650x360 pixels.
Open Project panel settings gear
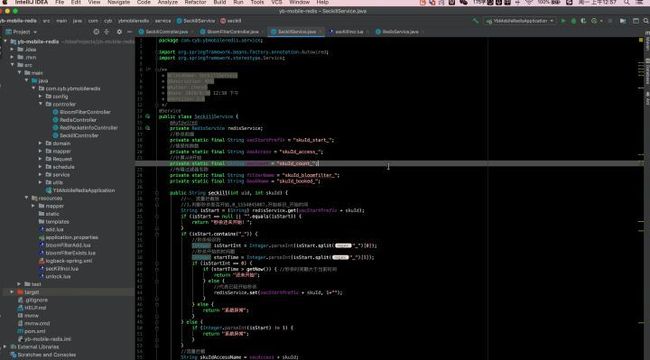coord(119,32)
